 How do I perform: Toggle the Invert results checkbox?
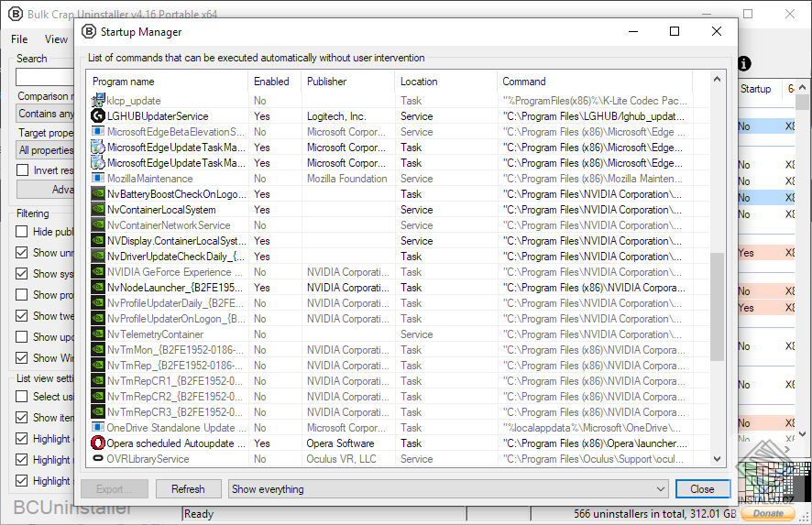(x=22, y=170)
